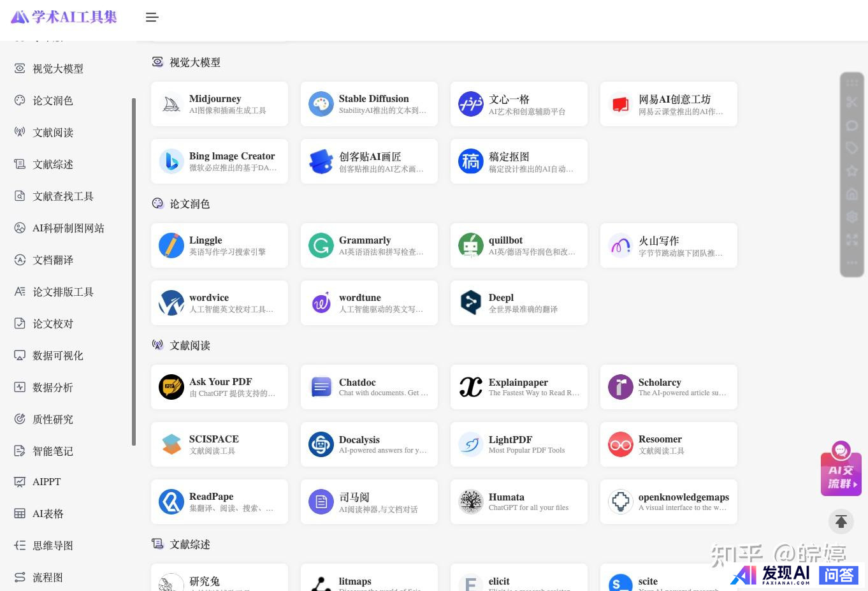Viewport: 868px width, 591px height.
Task: Click the Bing Image Creator icon
Action: coord(171,161)
